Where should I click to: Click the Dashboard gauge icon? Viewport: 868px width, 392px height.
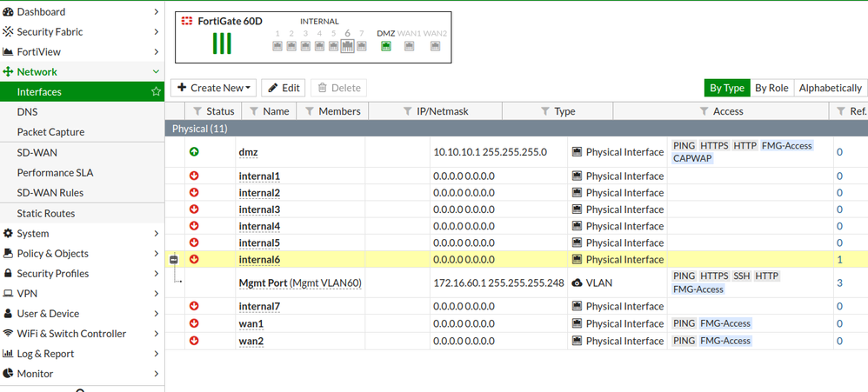point(8,11)
